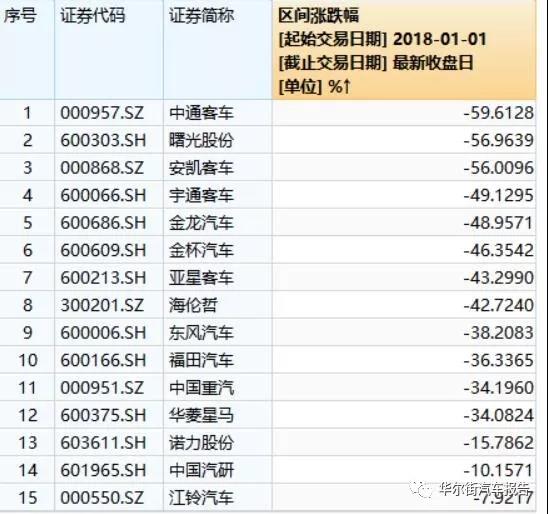Image resolution: width=548 pixels, height=514 pixels.
Task: Click stock name 安凯客车
Action: [201, 168]
